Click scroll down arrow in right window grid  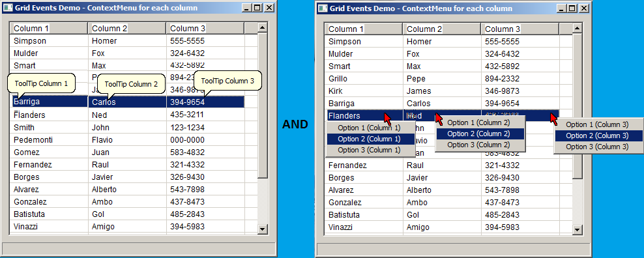[x=577, y=229]
